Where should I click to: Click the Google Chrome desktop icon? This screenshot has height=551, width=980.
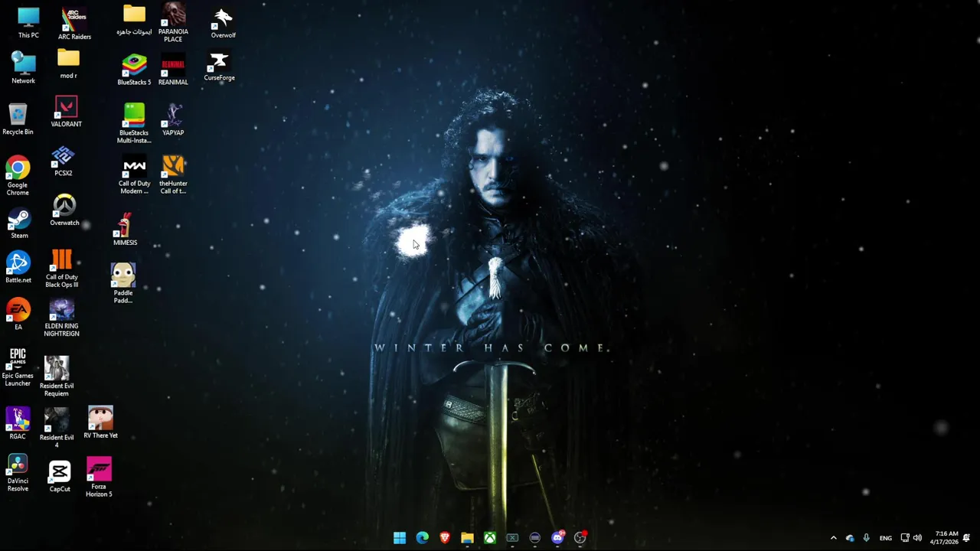[18, 177]
